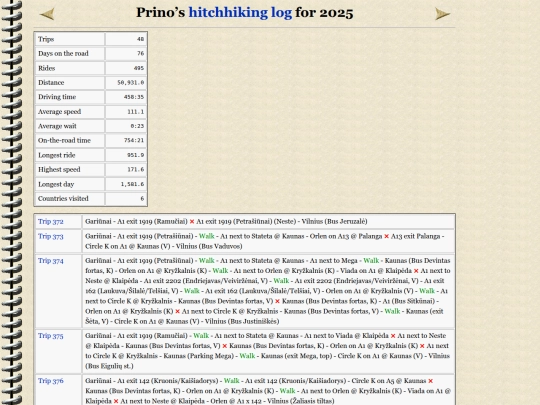Image resolution: width=540 pixels, height=405 pixels.
Task: Click Trip 373 text Vilnius (Bus Vaduvos)
Action: [209, 247]
